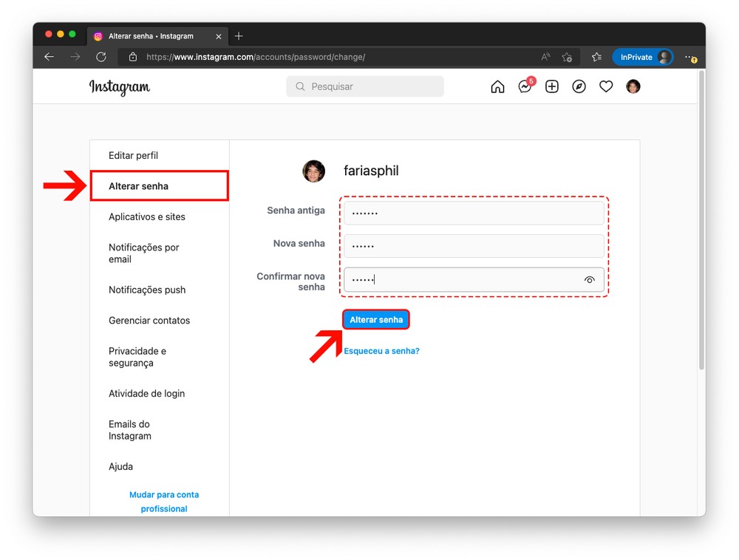Select Editar perfil in the sidebar

click(133, 156)
